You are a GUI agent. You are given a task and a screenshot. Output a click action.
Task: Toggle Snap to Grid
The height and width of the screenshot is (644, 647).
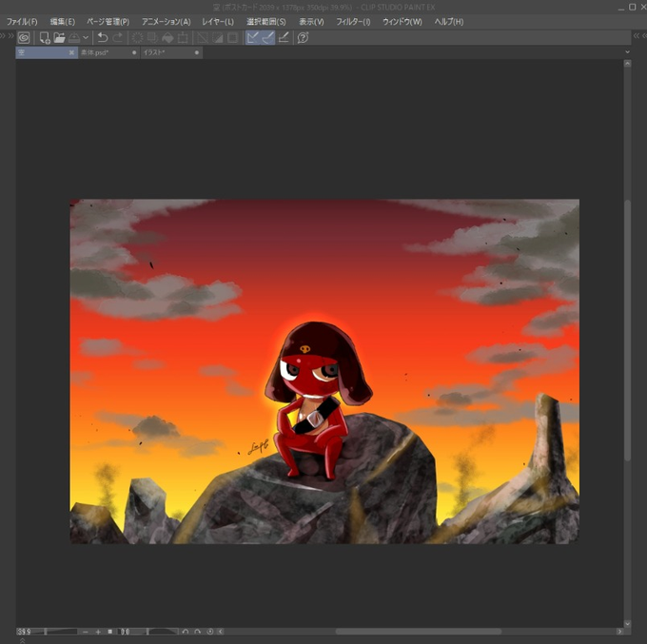284,38
